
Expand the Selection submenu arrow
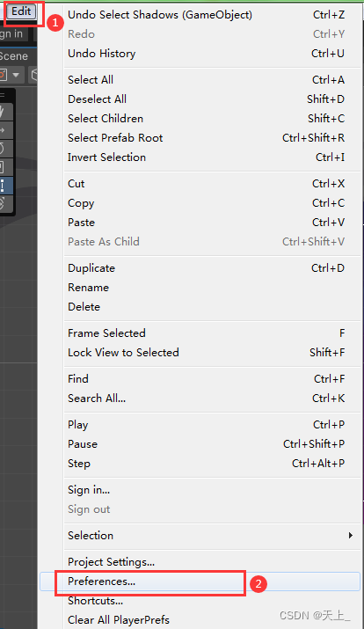click(351, 536)
